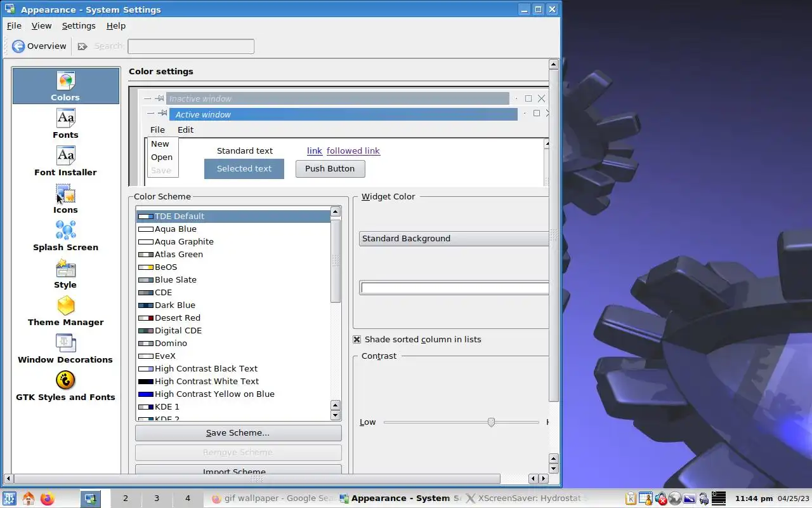This screenshot has height=508, width=812.
Task: Open the Window Decorations section
Action: point(65,349)
